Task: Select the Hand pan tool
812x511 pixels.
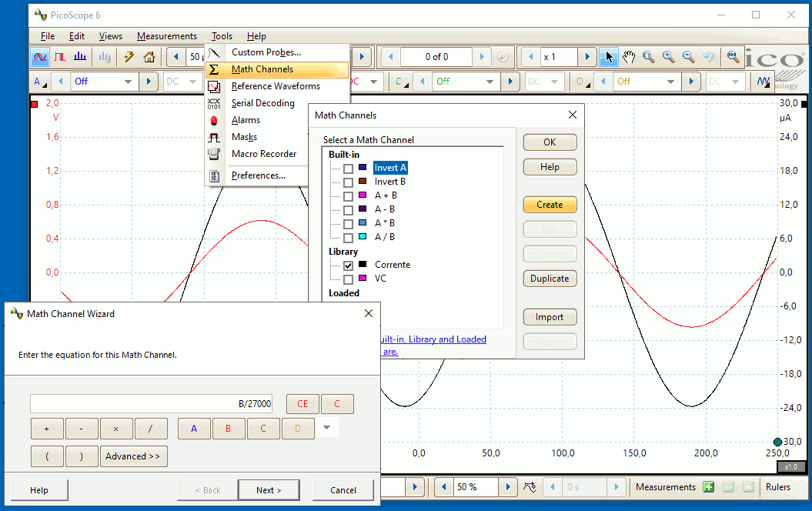Action: 629,57
